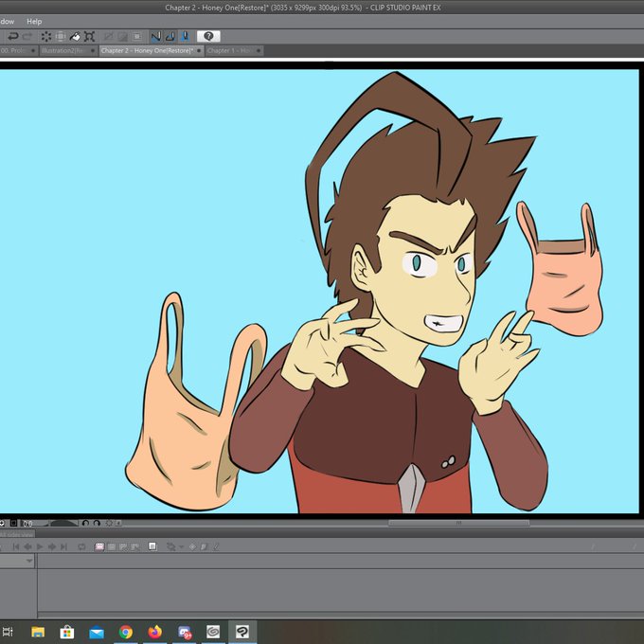Step to next frame in timeline
Screen dimensions: 644x644
[52, 546]
